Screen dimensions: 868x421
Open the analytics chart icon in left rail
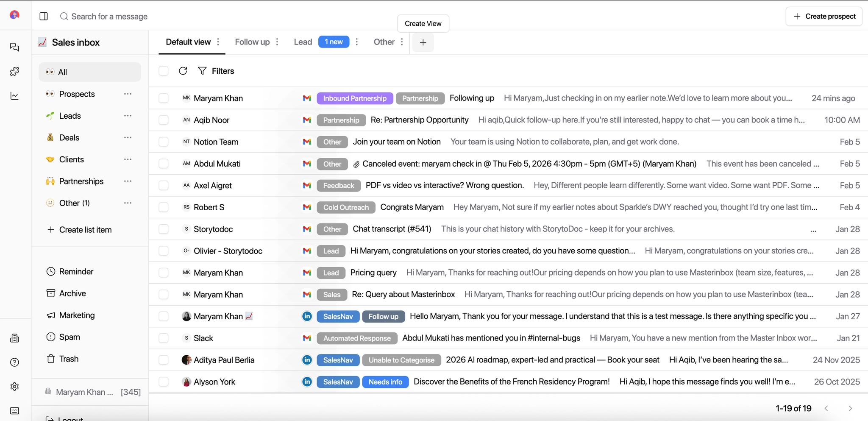click(x=14, y=96)
